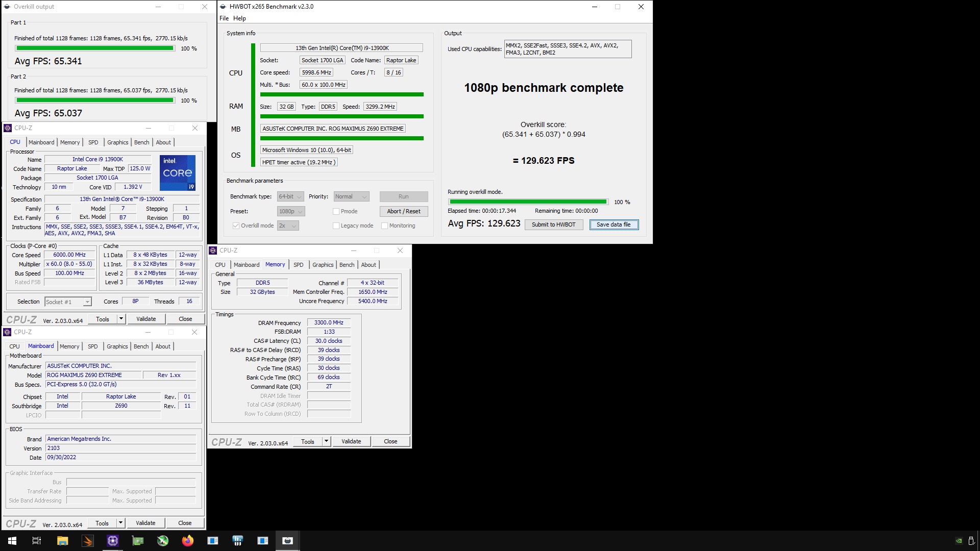Viewport: 980px width, 551px height.
Task: Click the BIOS Version 2103 field
Action: coord(121,448)
